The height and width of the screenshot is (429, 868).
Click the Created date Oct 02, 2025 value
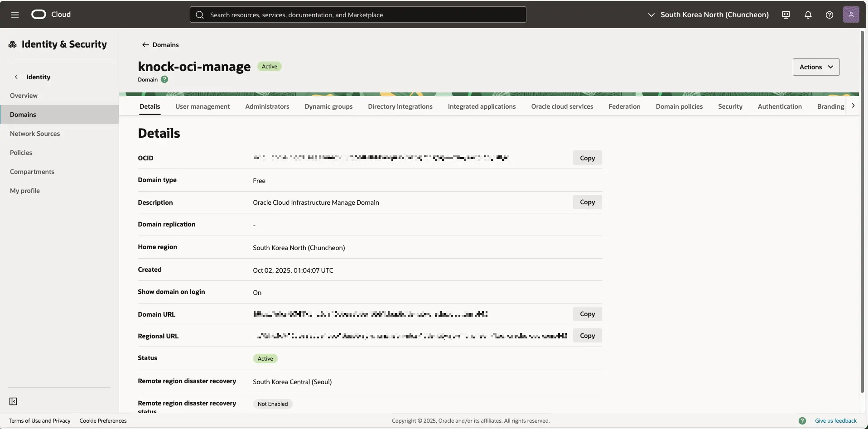click(293, 270)
